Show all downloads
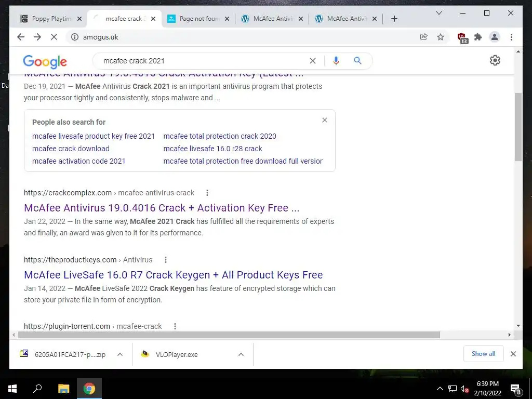 484,354
